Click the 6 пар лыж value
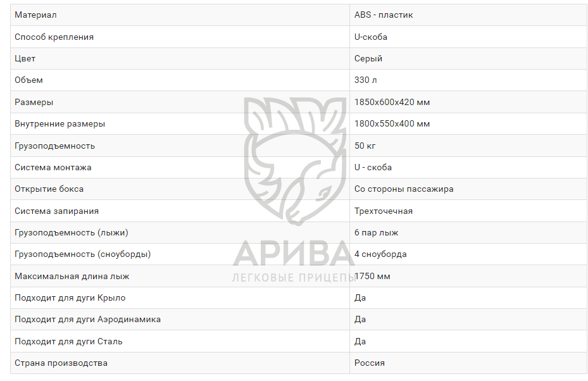This screenshot has width=588, height=381. tap(376, 232)
